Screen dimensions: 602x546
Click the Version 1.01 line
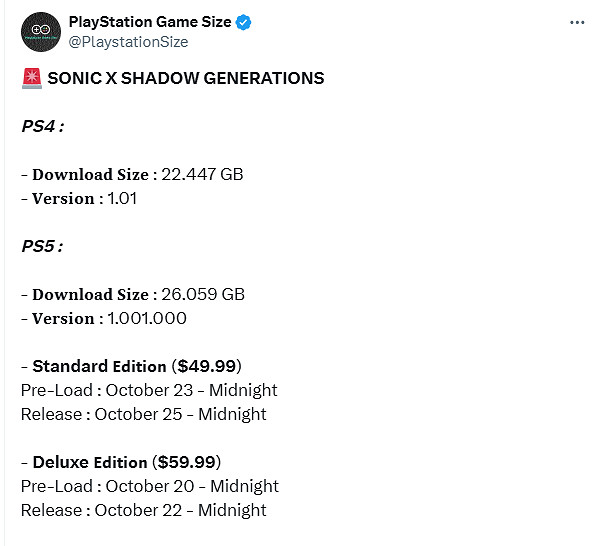[x=79, y=198]
